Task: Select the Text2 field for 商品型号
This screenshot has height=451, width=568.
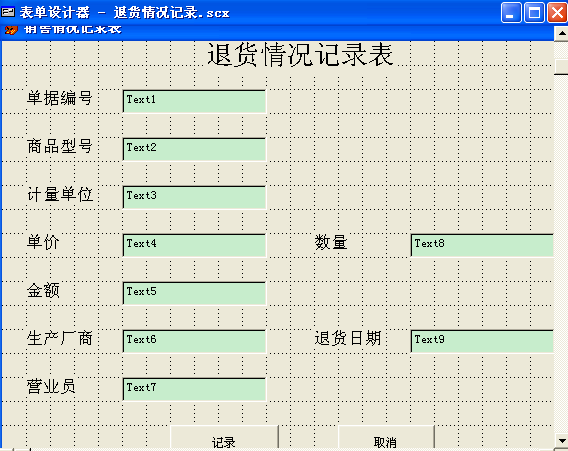Action: 195,150
